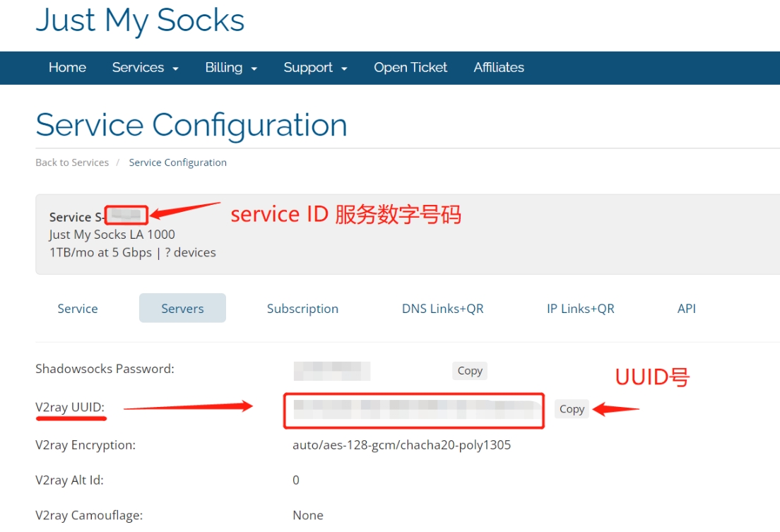The width and height of the screenshot is (780, 532).
Task: Select the V2ray Encryption value text
Action: (x=401, y=445)
